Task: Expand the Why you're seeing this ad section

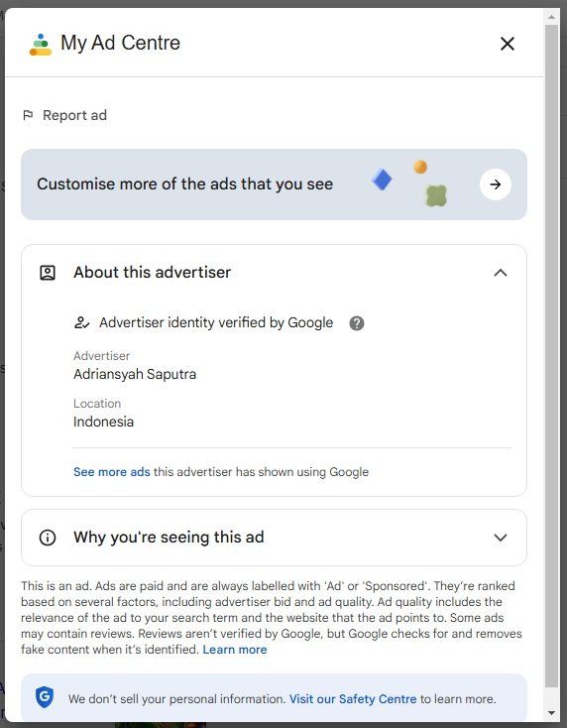Action: coord(501,538)
